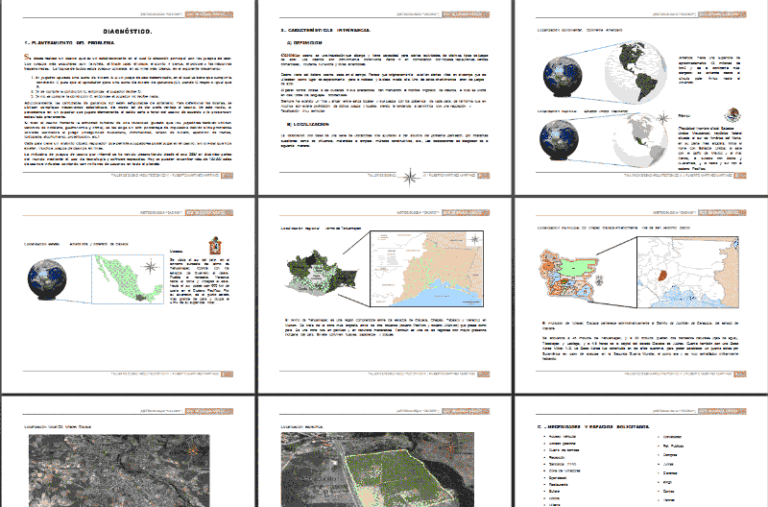Image resolution: width=768 pixels, height=507 pixels.
Task: Click the B) LOCALIZACIÓN subheading
Action: [308, 124]
